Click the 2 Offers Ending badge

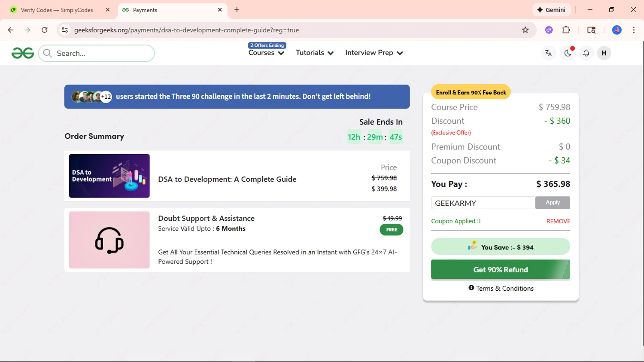[x=267, y=45]
